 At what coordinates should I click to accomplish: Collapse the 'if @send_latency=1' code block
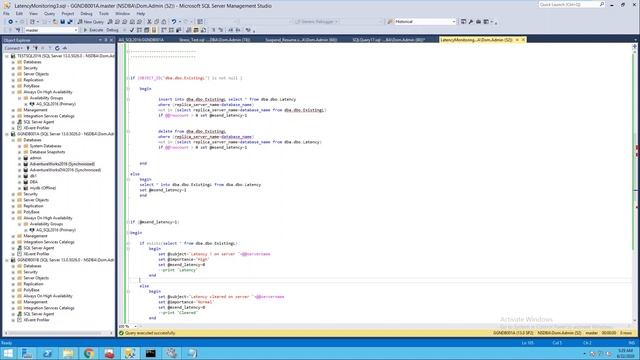pyautogui.click(x=128, y=222)
